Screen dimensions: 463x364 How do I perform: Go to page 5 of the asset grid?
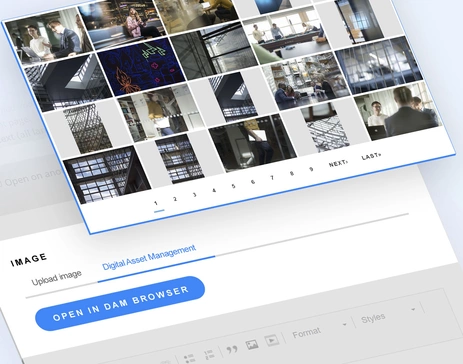[233, 186]
